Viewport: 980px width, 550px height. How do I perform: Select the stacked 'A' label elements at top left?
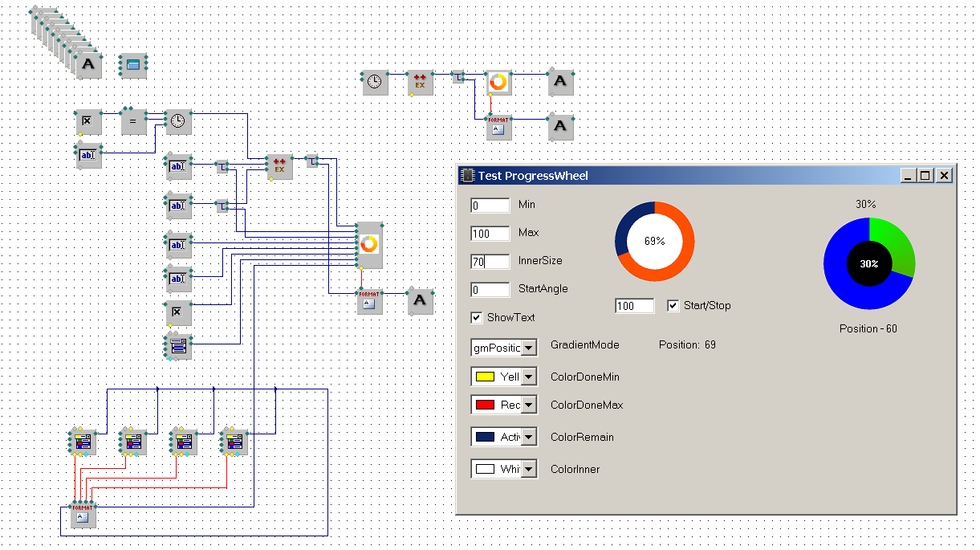click(x=89, y=64)
